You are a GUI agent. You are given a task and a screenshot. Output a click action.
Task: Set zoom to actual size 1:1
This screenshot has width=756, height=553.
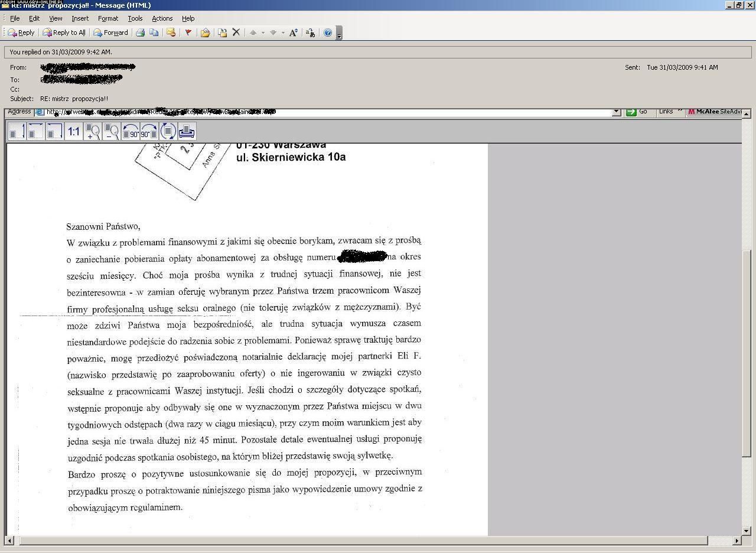pyautogui.click(x=73, y=131)
